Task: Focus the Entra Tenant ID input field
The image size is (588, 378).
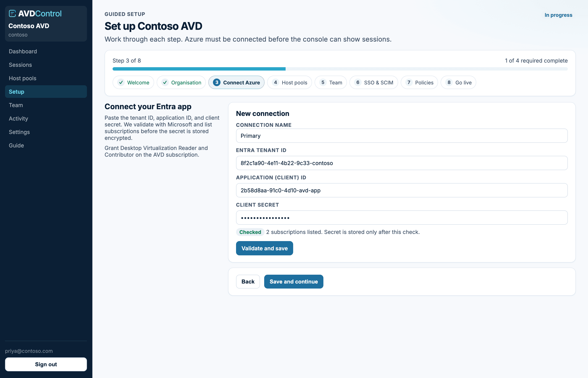Action: point(402,163)
